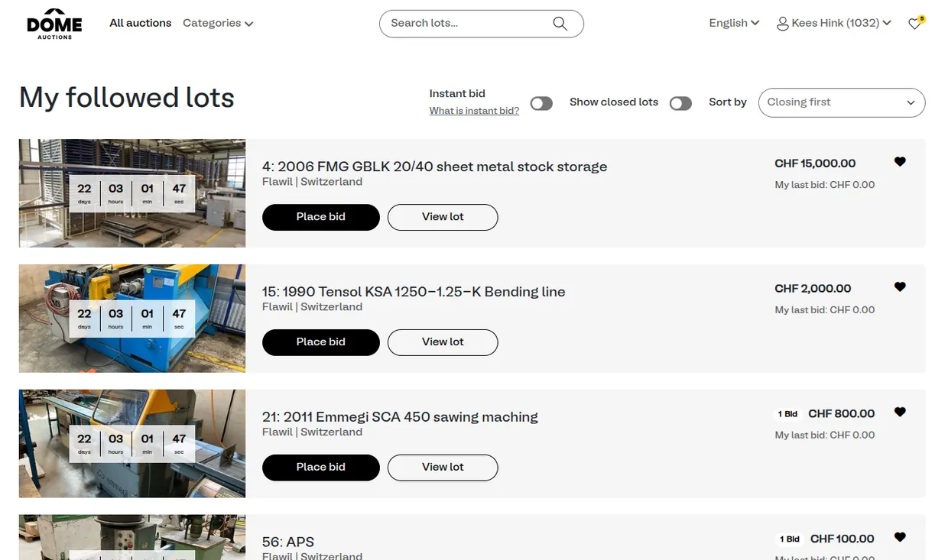This screenshot has width=948, height=560.
Task: Enable the Instant bid toggle
Action: pos(541,103)
